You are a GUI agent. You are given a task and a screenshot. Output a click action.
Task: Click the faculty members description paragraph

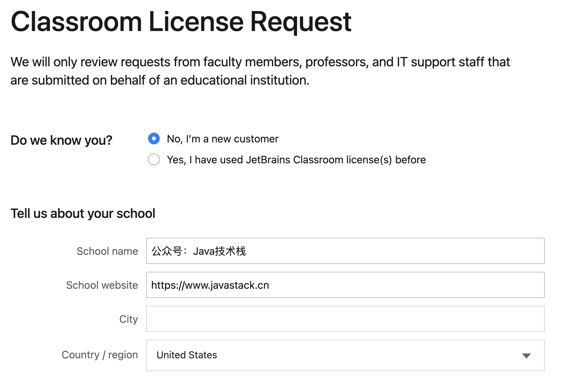click(260, 71)
